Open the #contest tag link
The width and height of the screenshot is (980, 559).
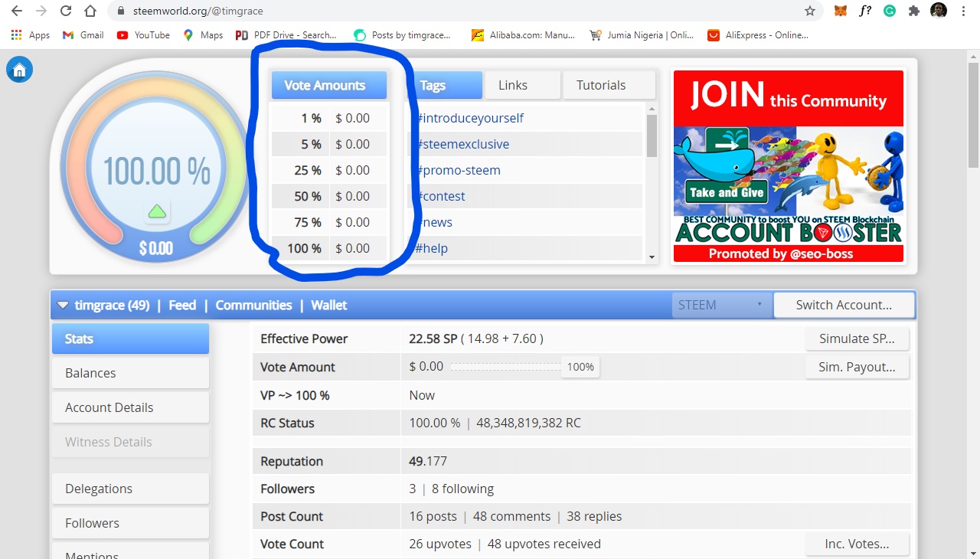pyautogui.click(x=440, y=196)
